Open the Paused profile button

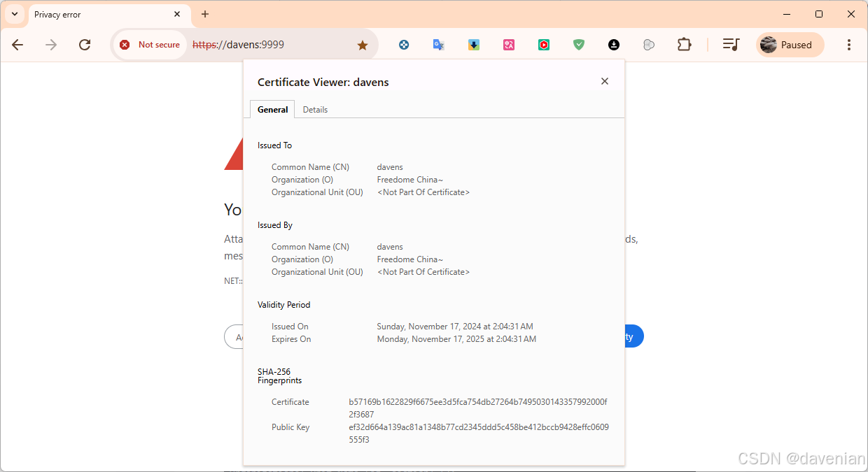click(790, 45)
